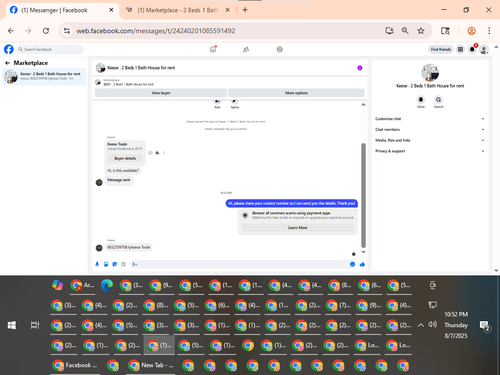This screenshot has width=500, height=375.
Task: Open the Keese 2 Beds conversation in list
Action: 44,76
